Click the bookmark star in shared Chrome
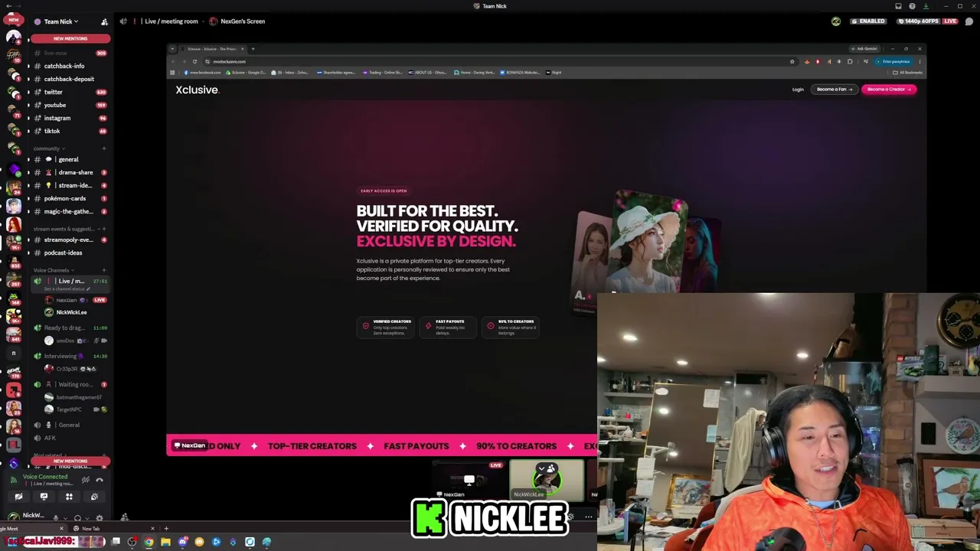The height and width of the screenshot is (551, 980). click(792, 61)
